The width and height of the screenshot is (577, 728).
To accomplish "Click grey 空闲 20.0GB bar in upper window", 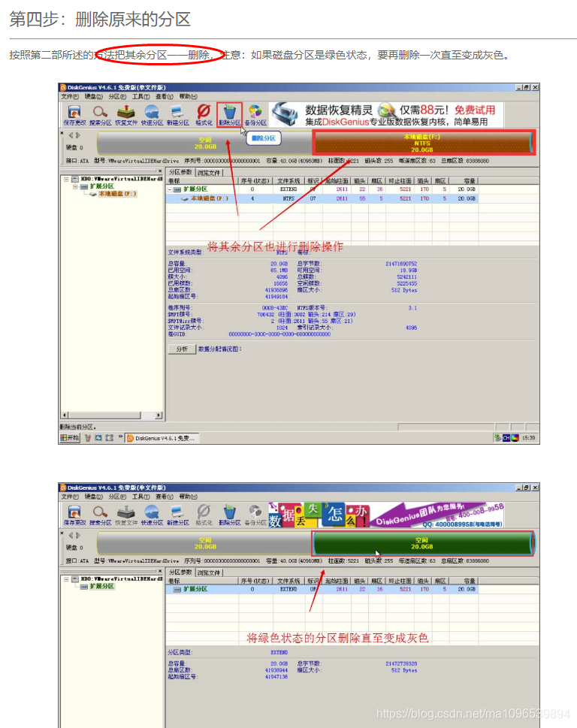I will (x=204, y=143).
